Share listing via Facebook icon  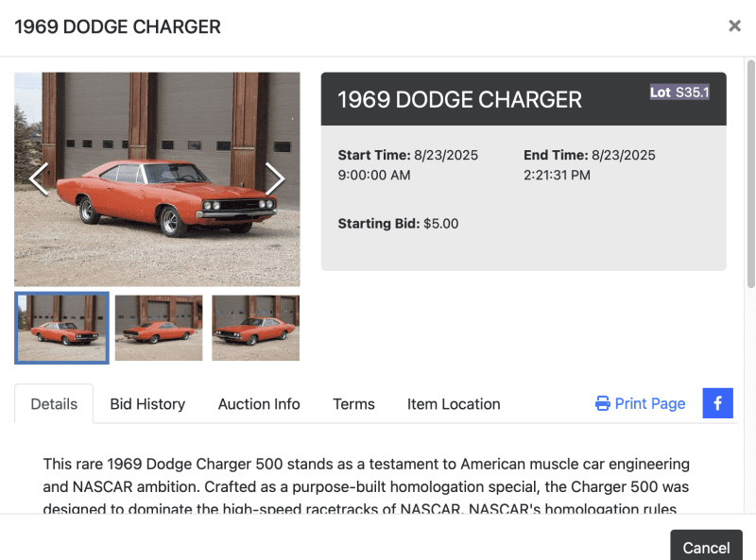[x=717, y=403]
